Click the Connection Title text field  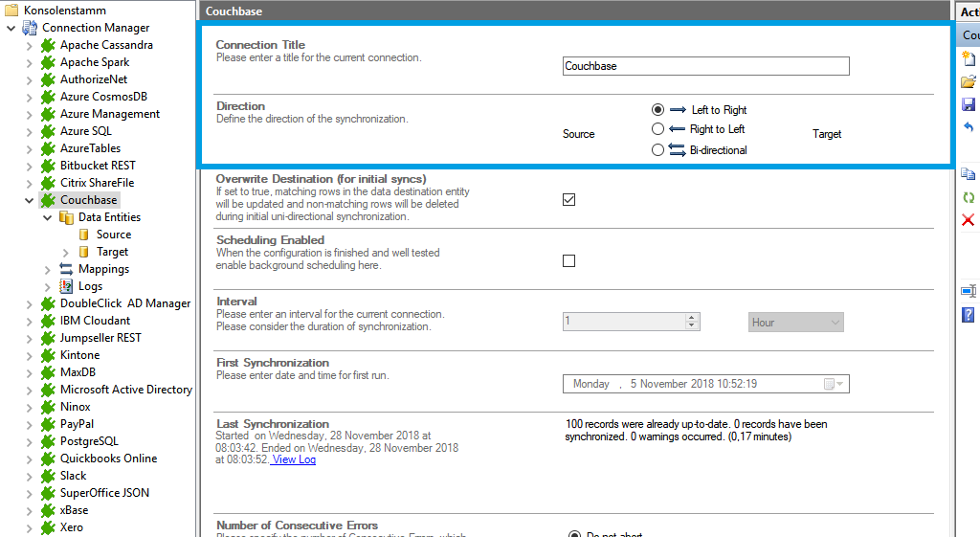(x=705, y=66)
